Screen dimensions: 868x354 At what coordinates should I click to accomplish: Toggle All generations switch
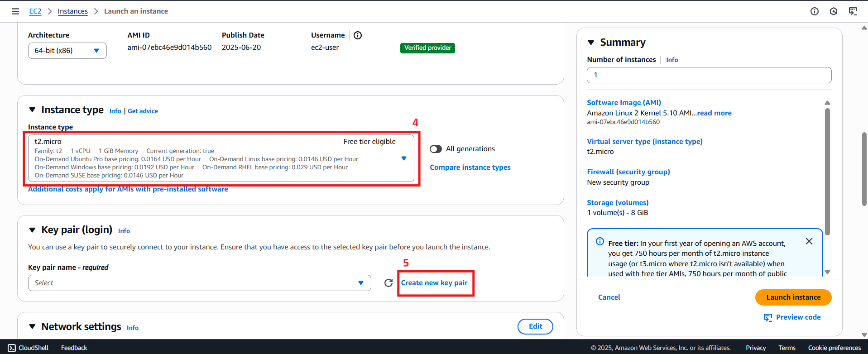[x=436, y=149]
